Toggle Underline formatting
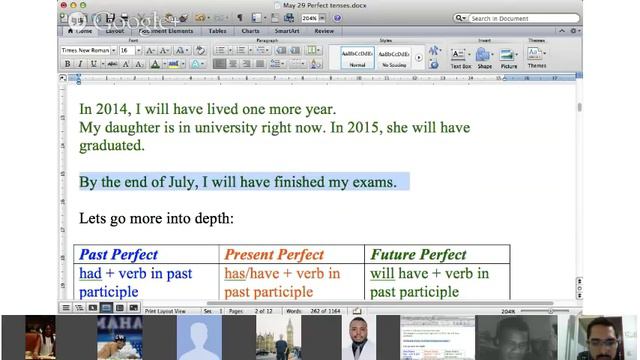Image resolution: width=640 pixels, height=360 pixels. 93,64
